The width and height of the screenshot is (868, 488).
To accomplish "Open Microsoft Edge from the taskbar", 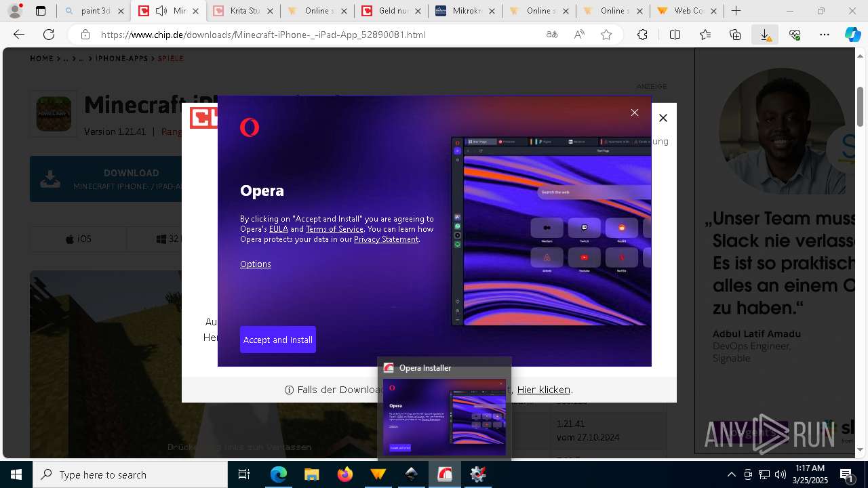I will [x=279, y=474].
